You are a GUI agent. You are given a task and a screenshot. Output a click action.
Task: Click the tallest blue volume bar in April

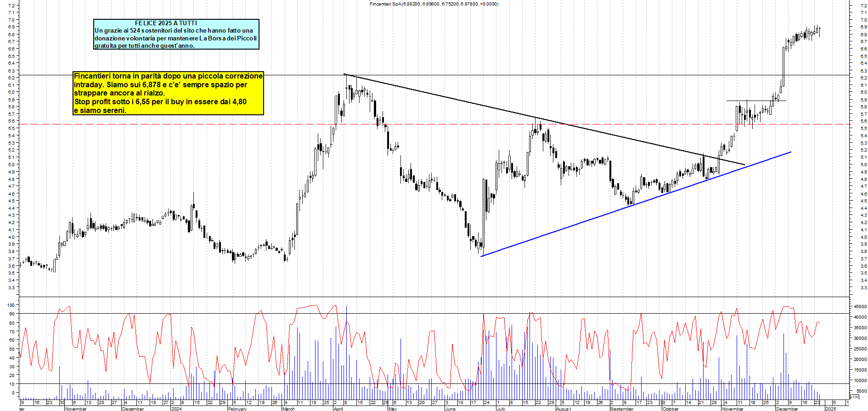click(x=346, y=353)
